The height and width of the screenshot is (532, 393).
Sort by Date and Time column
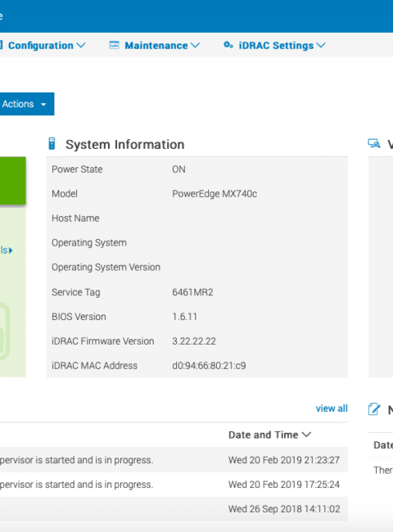[269, 435]
